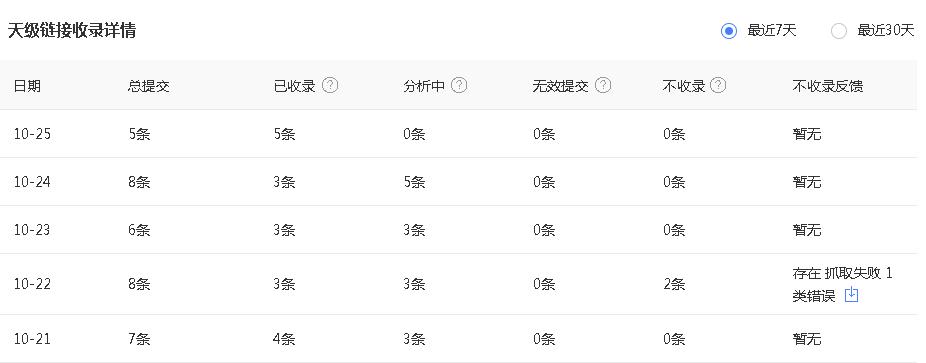
Task: Select the 10-25 date row
Action: click(x=458, y=134)
